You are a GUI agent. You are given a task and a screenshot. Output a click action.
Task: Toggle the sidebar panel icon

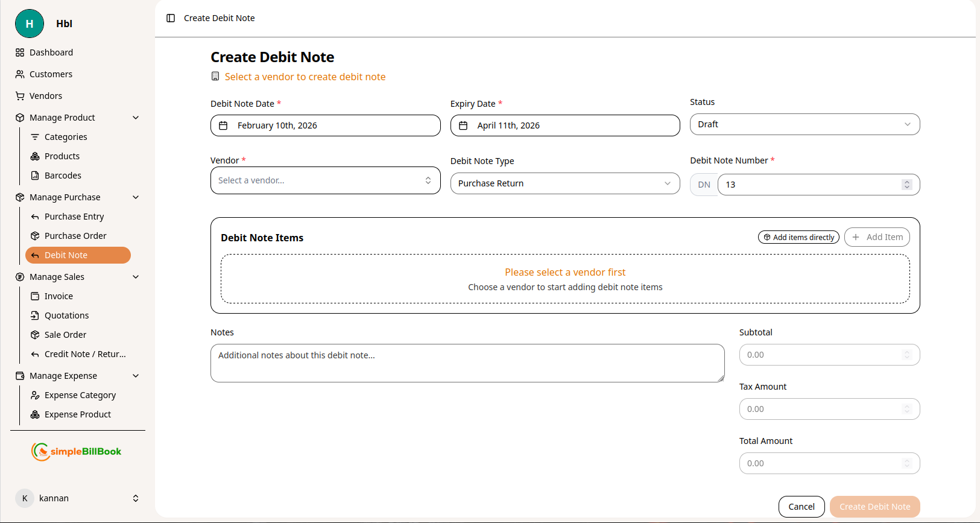click(x=171, y=18)
